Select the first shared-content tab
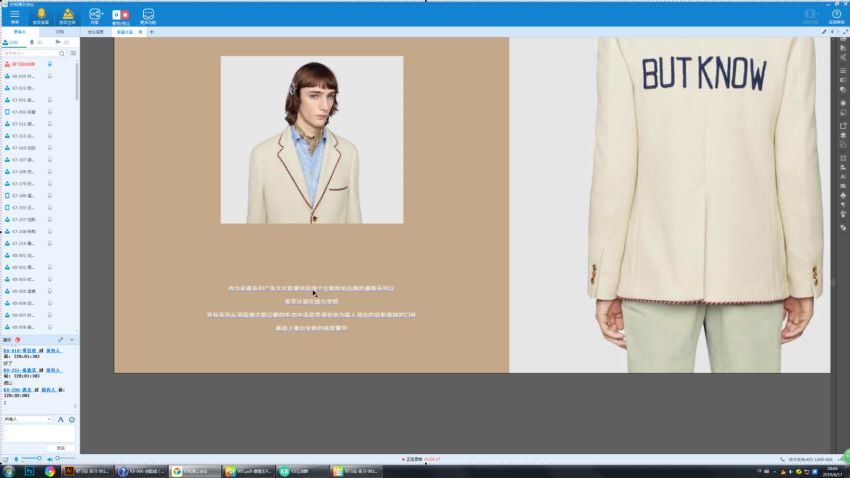The width and height of the screenshot is (850, 478). [x=95, y=32]
